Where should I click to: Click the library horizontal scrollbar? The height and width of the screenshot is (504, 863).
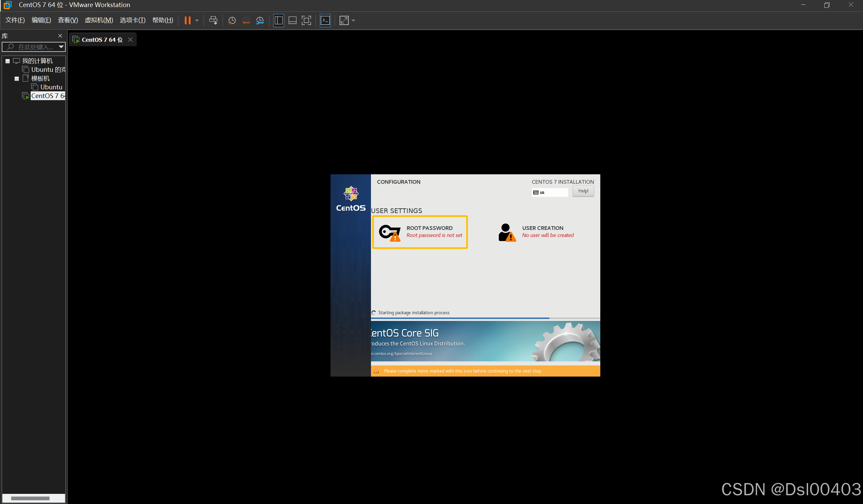pos(30,498)
